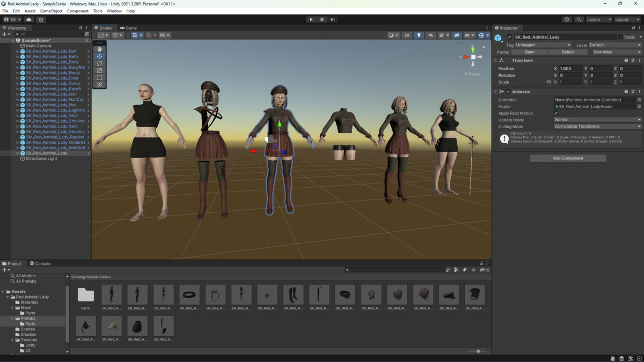Toggle 2D scene view mode
Screen dimensions: 644x362
[x=407, y=35]
